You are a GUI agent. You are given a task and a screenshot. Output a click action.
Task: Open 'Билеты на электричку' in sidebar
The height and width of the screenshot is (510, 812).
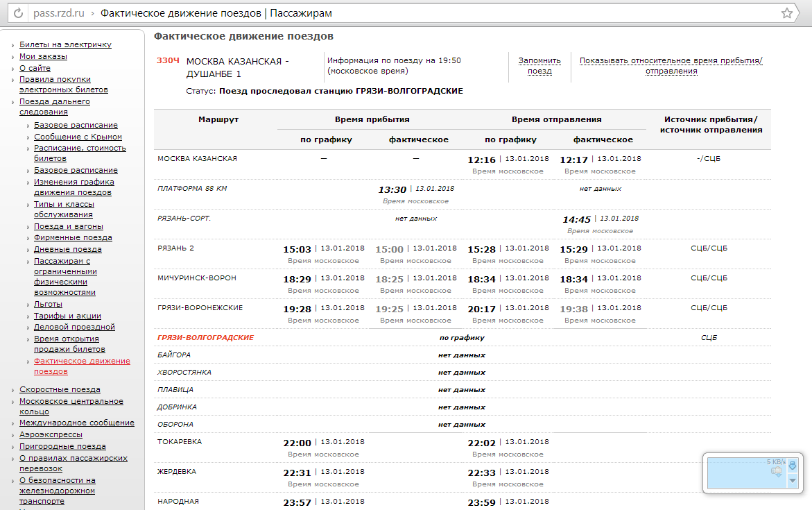(65, 44)
